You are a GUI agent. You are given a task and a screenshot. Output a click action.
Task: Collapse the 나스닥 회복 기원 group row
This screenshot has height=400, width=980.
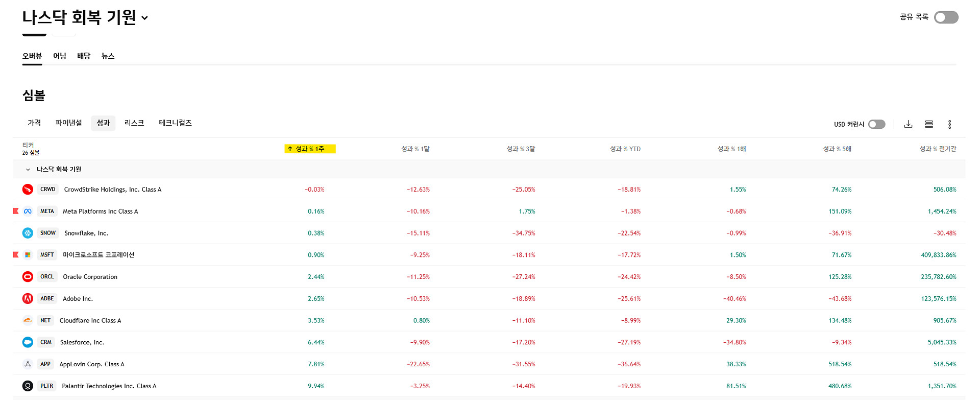28,170
